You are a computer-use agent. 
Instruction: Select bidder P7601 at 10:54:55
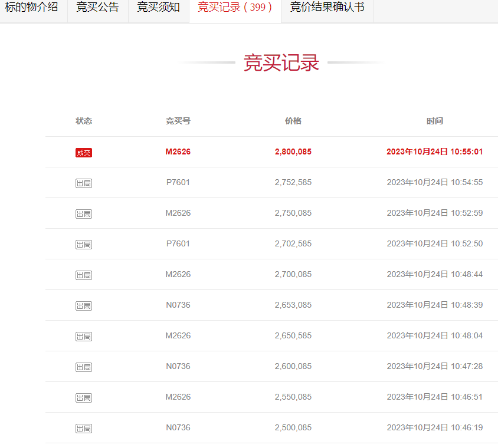(x=178, y=182)
